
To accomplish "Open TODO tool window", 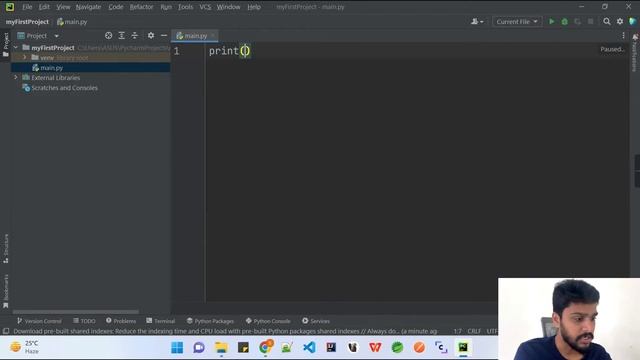I will point(84,321).
